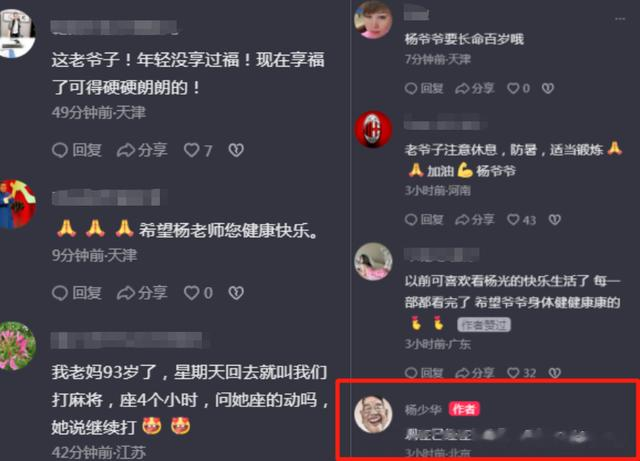Click the 杨少华 author username
The image size is (640, 461).
[423, 409]
